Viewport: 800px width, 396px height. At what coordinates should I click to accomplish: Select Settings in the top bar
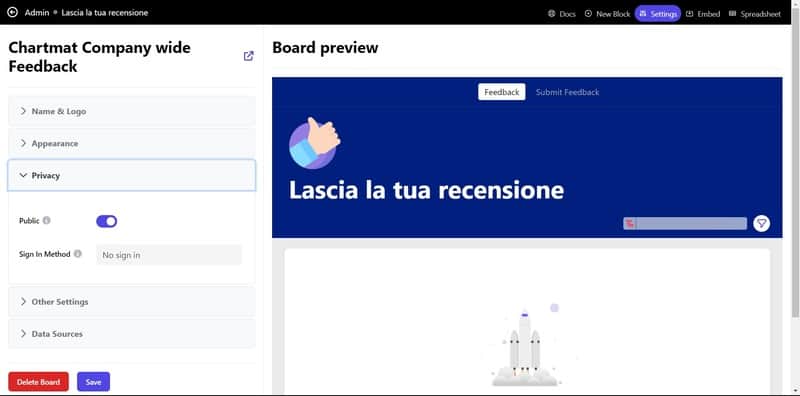[x=658, y=14]
